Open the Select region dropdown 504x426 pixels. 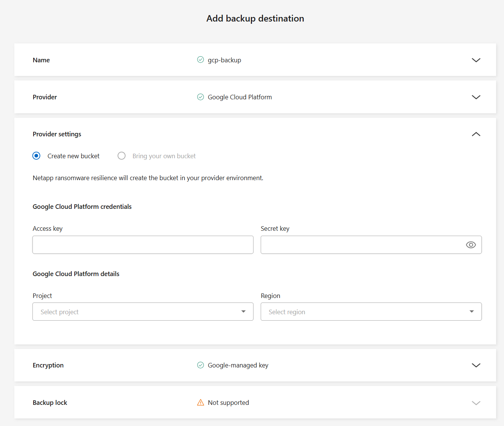point(371,312)
